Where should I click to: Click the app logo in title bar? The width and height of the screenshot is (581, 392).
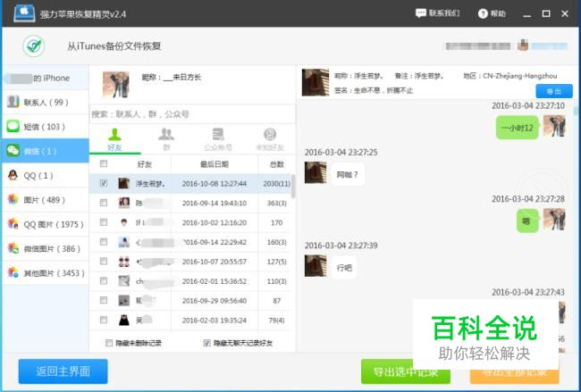pos(24,13)
